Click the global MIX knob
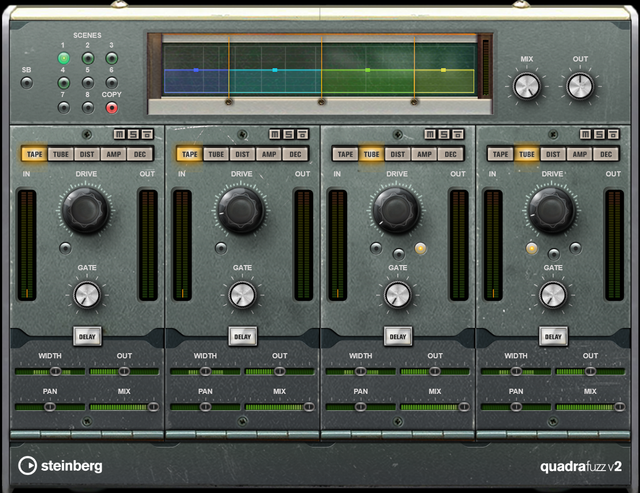 (527, 86)
